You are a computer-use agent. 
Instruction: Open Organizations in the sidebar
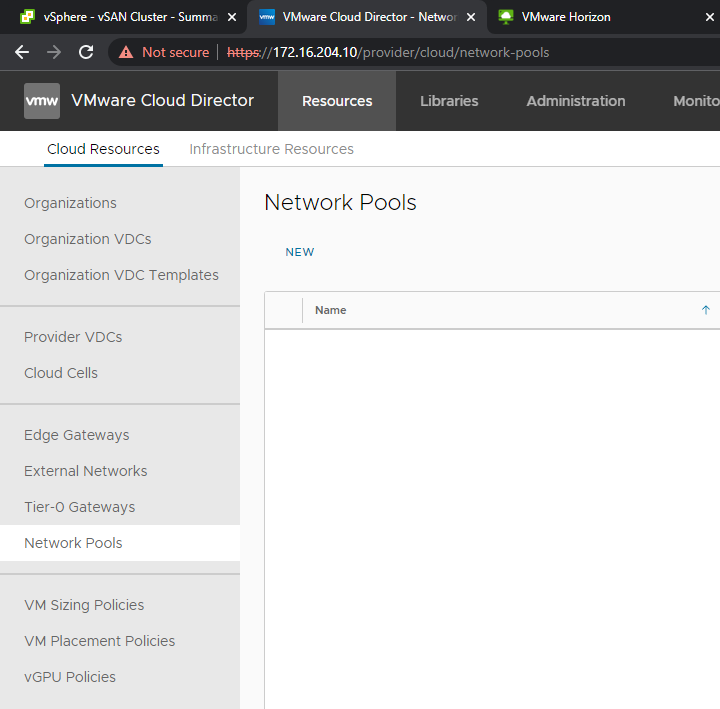70,203
